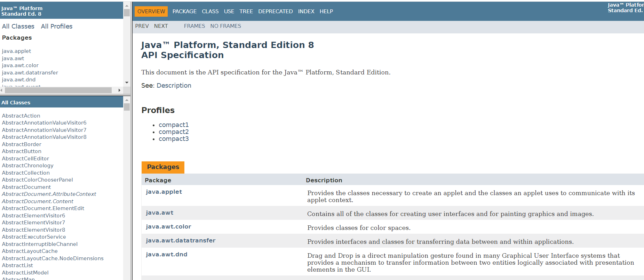Screen dimensions: 644x280
Task: Open the AbstractAnnotationValueVisitor6 class
Action: tap(44, 123)
